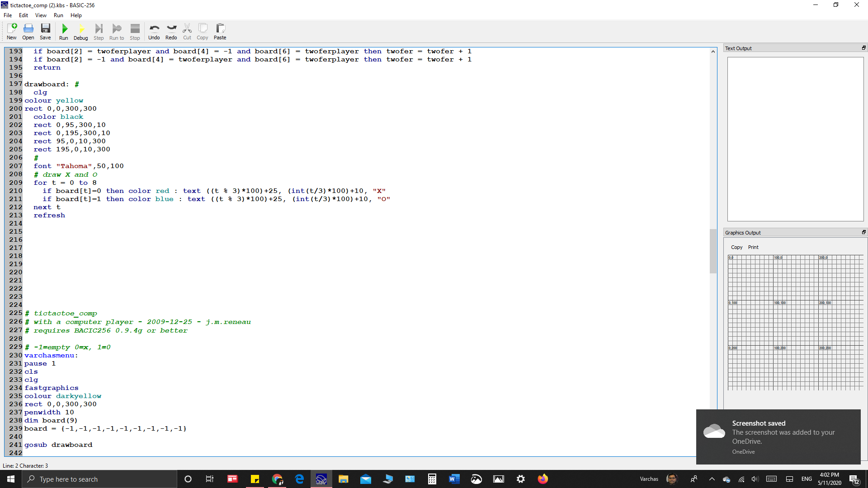Open the Edit menu
Image resolution: width=868 pixels, height=488 pixels.
[24, 15]
